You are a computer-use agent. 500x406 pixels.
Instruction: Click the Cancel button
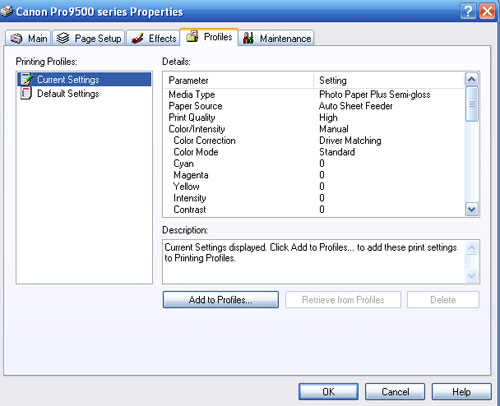click(395, 391)
